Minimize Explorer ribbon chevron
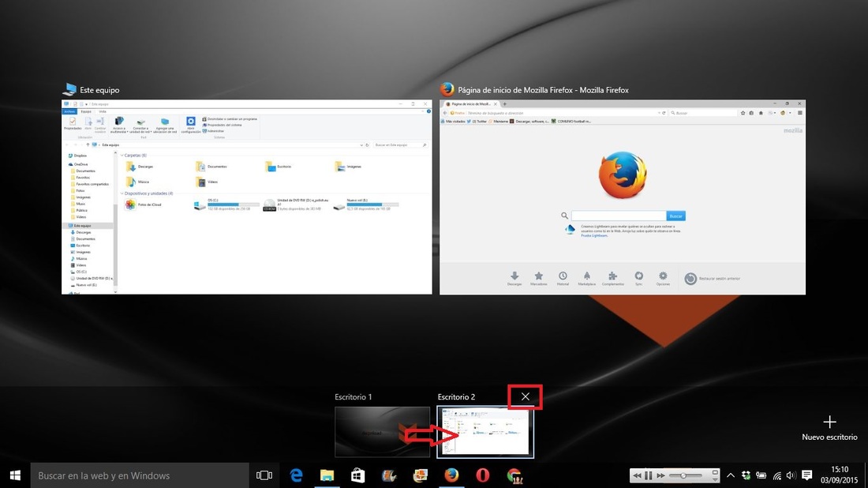 (x=422, y=111)
